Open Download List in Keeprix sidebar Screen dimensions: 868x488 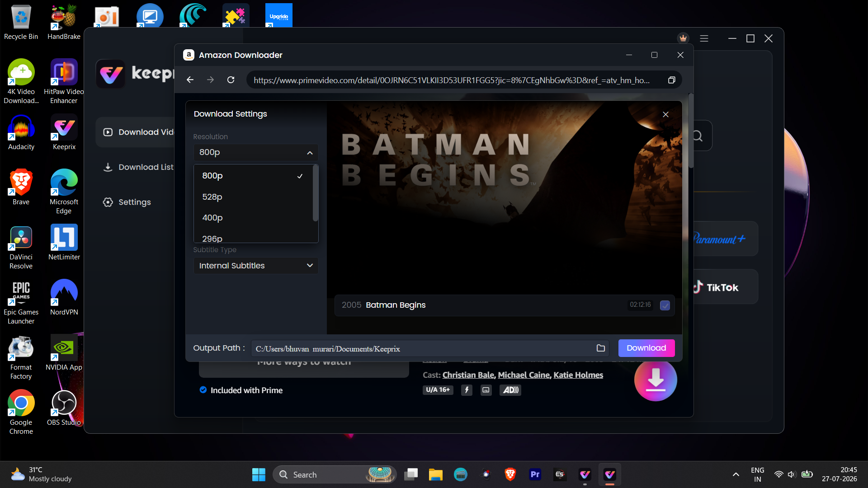click(138, 167)
